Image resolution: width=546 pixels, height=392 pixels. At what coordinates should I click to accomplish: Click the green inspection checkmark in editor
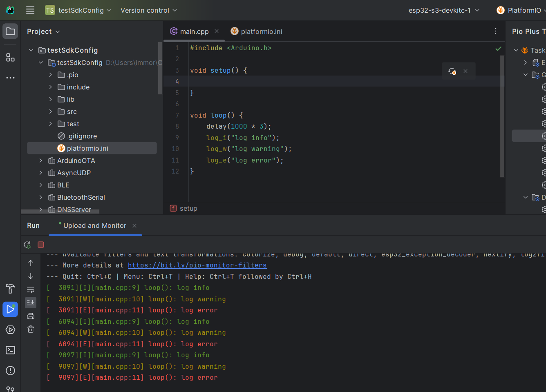pyautogui.click(x=498, y=49)
